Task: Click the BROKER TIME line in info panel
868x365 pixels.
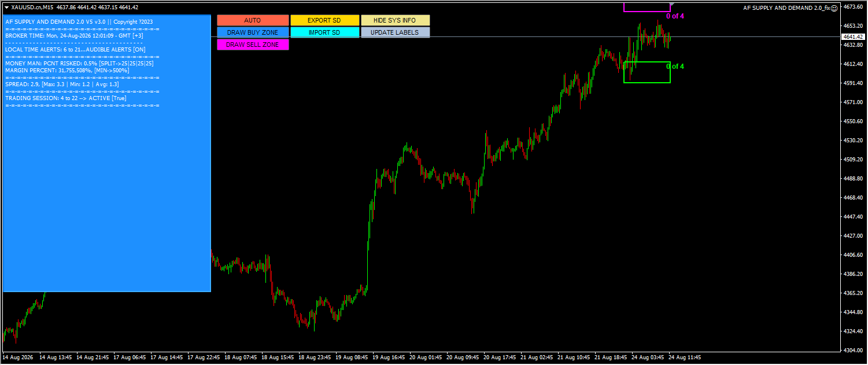Action: point(74,35)
